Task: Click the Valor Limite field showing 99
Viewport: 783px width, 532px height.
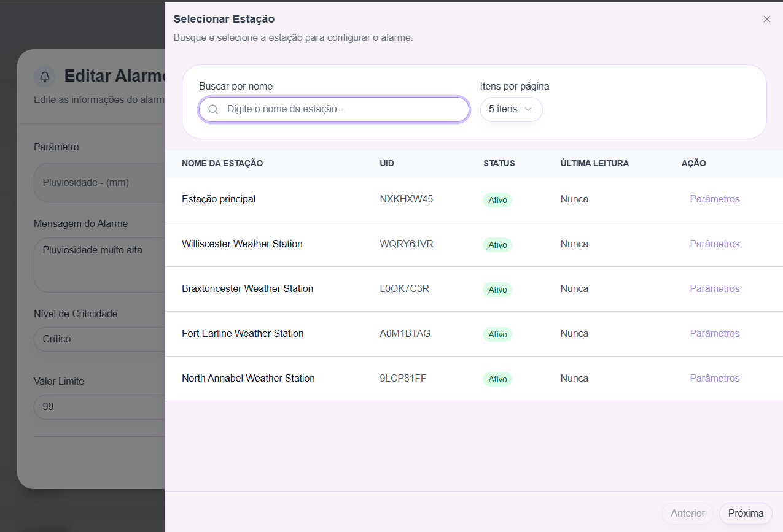Action: [98, 406]
